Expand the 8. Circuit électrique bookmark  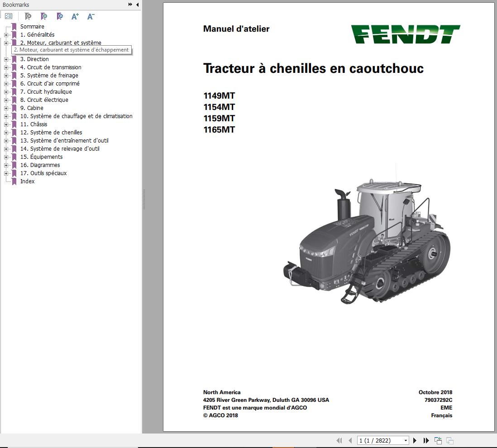coord(6,100)
